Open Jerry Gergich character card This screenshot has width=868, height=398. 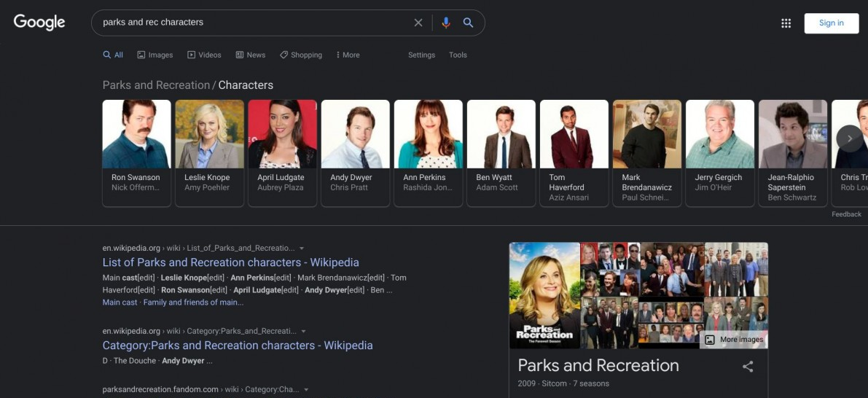[x=720, y=153]
